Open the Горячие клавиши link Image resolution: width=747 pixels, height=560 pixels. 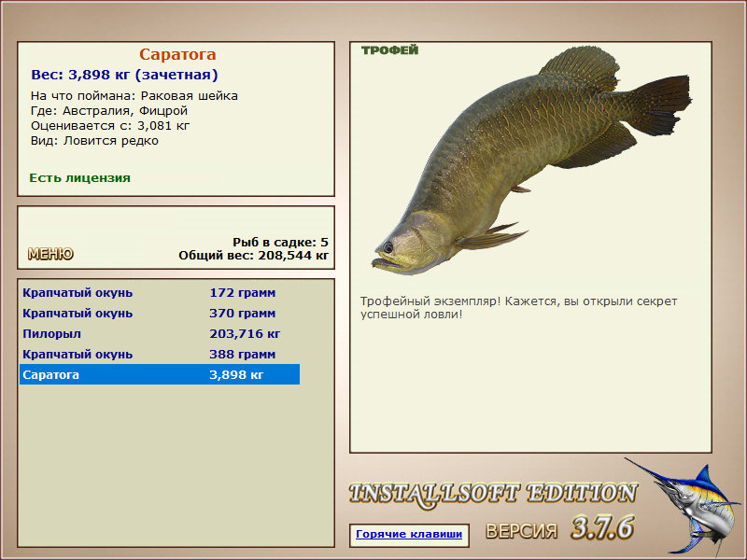(x=409, y=534)
